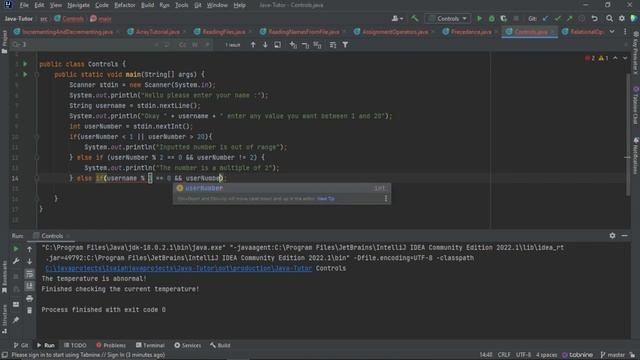Click the Next Tip link in popup

(x=326, y=198)
